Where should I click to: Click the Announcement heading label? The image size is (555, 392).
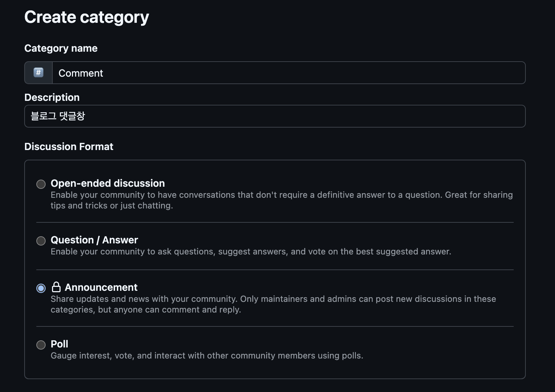point(101,287)
